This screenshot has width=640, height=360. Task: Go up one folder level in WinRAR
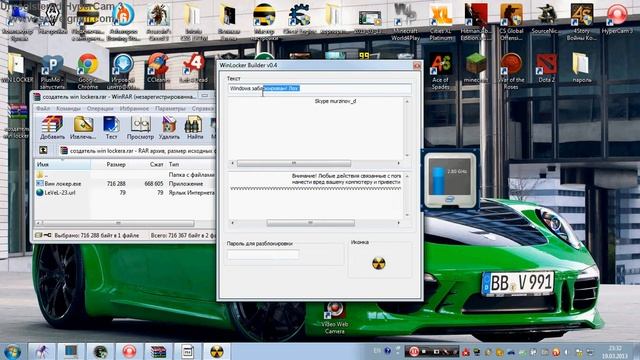tap(43, 150)
